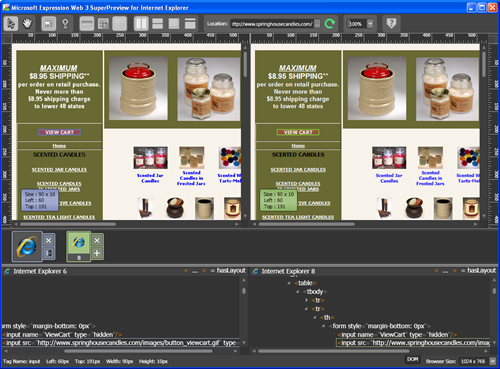Click next element arrow in IE8 DOM header
The width and height of the screenshot is (500, 369).
(x=454, y=271)
